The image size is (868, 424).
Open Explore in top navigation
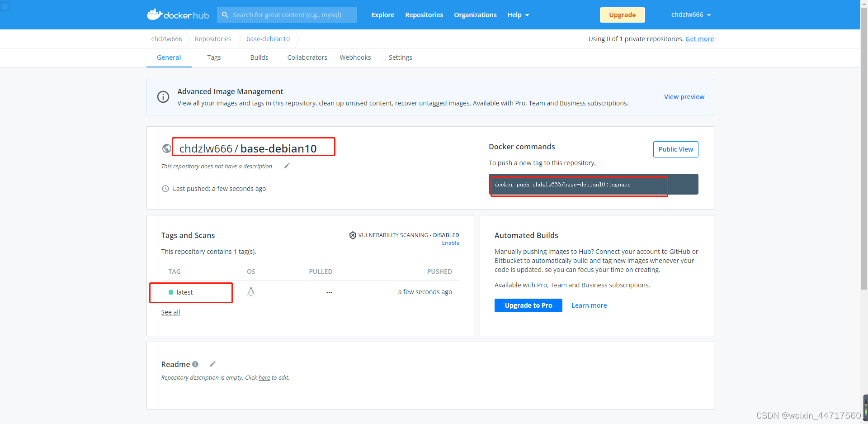tap(383, 15)
